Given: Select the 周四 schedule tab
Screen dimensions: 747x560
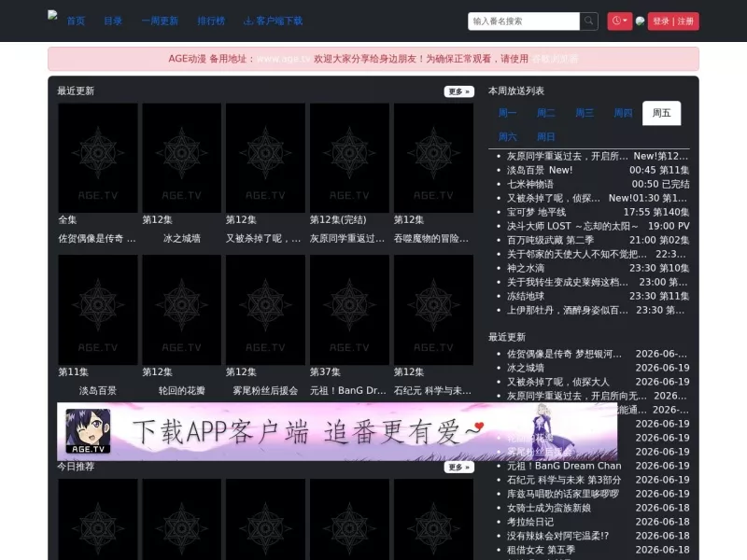Looking at the screenshot, I should pyautogui.click(x=623, y=113).
